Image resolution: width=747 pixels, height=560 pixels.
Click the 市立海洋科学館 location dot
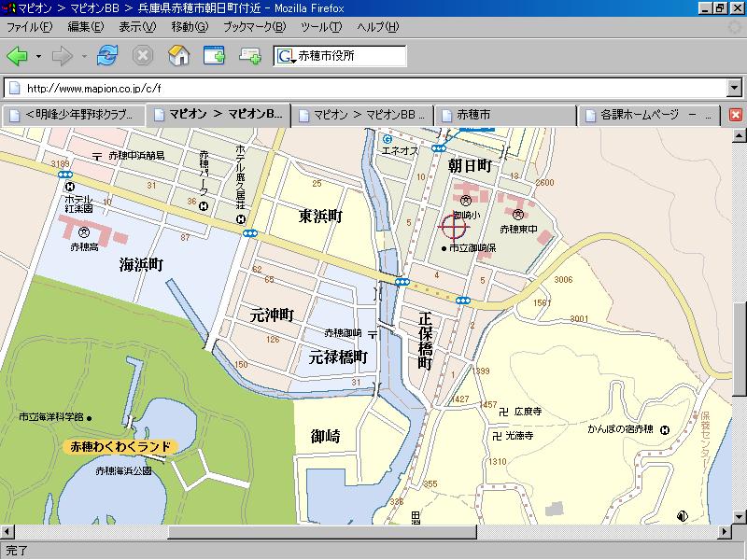(x=89, y=418)
